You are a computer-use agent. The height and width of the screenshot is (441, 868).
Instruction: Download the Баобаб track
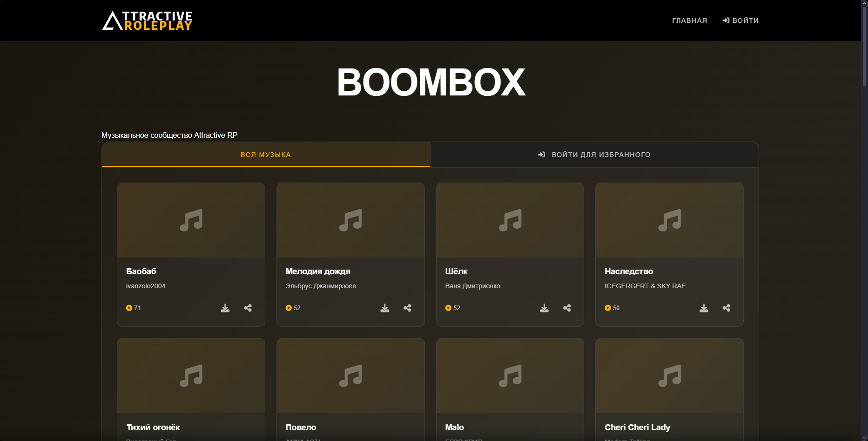point(225,308)
